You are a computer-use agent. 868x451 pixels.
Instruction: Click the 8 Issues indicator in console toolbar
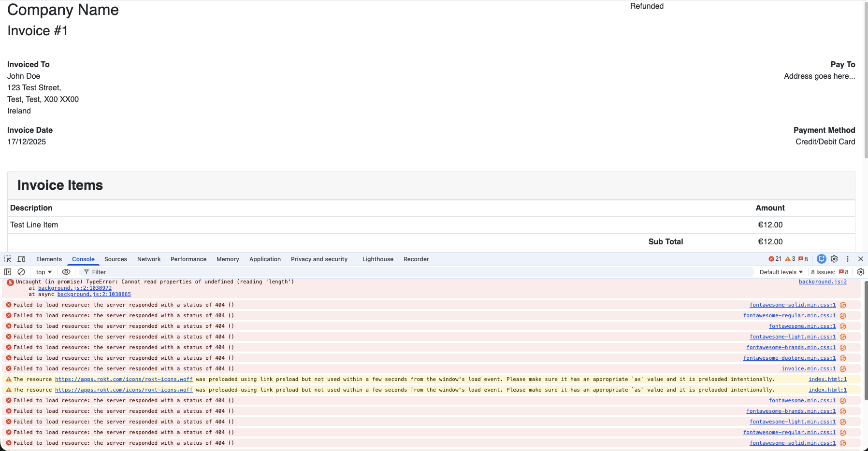click(x=829, y=272)
